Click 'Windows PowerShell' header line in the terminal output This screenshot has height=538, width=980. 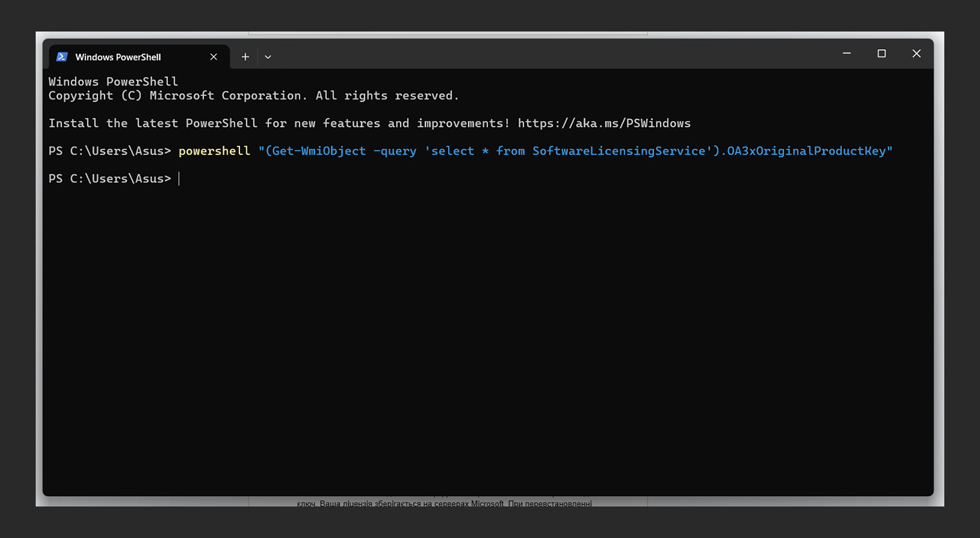point(113,81)
